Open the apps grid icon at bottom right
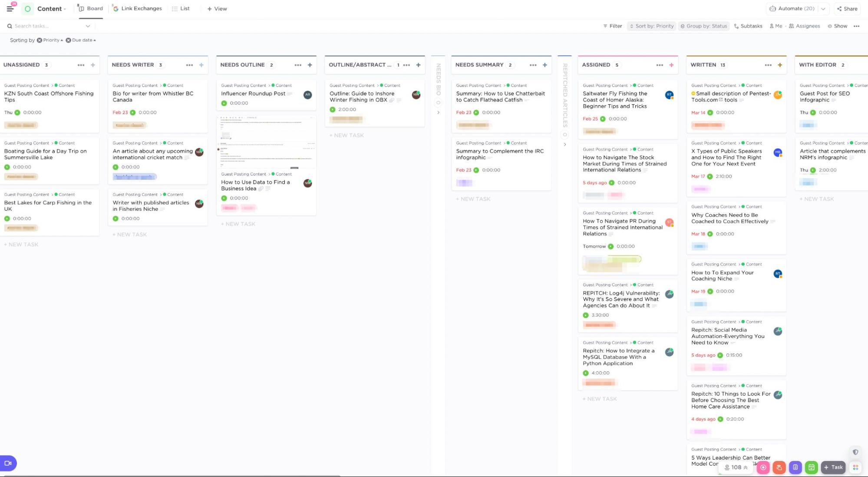 [x=855, y=467]
